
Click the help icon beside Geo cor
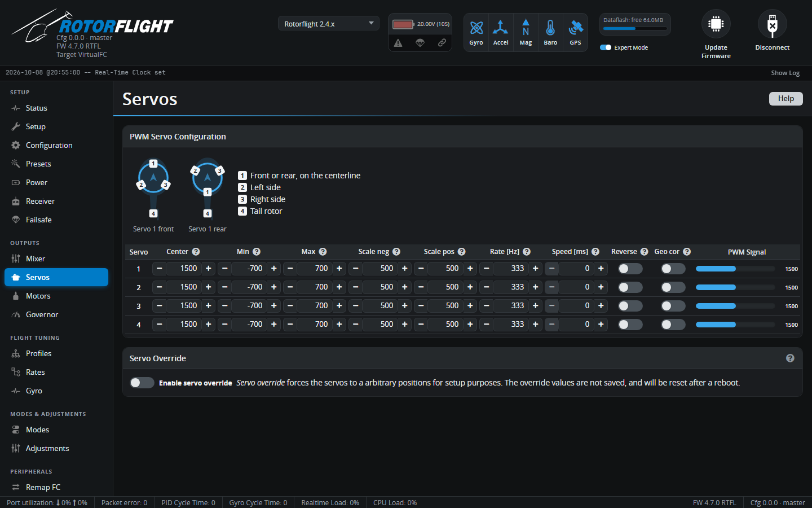(x=687, y=252)
